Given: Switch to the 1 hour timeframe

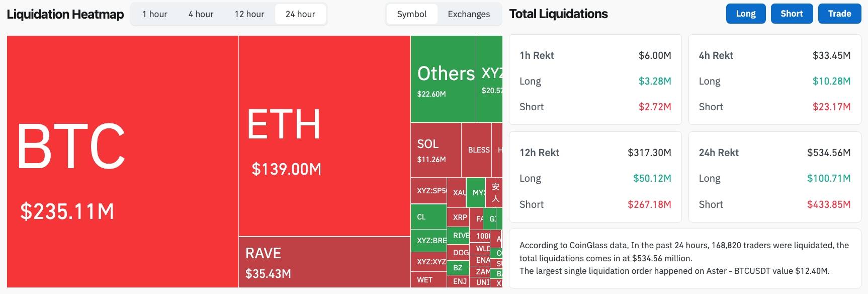Looking at the screenshot, I should click(154, 14).
